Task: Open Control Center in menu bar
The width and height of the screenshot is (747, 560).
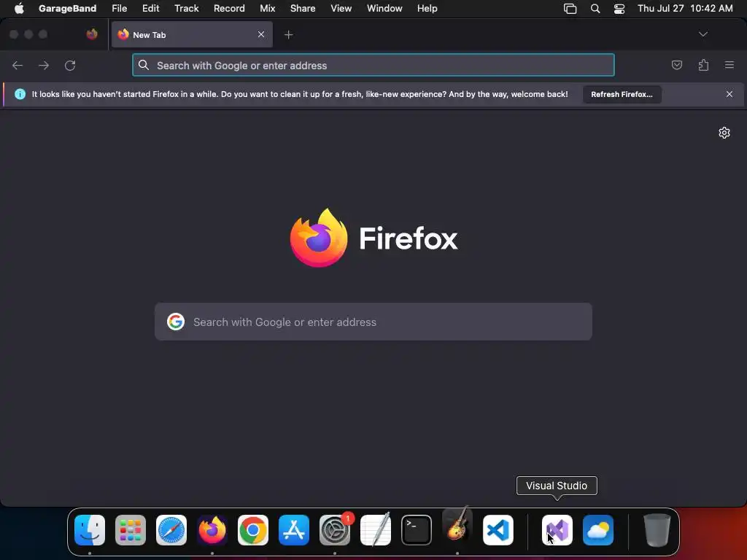Action: click(x=619, y=9)
